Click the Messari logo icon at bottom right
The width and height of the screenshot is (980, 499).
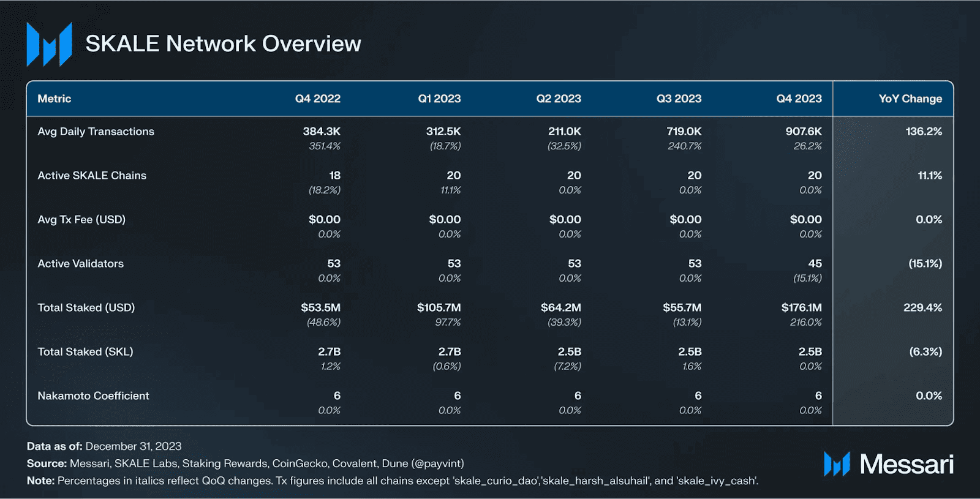click(x=837, y=464)
